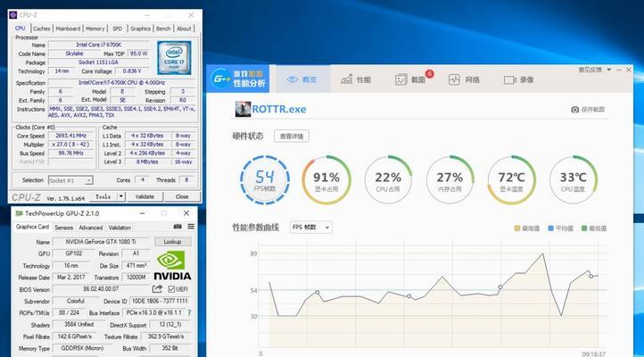This screenshot has height=357, width=644.
Task: Switch to the 概览 overview tab with eye icon
Action: coord(301,79)
